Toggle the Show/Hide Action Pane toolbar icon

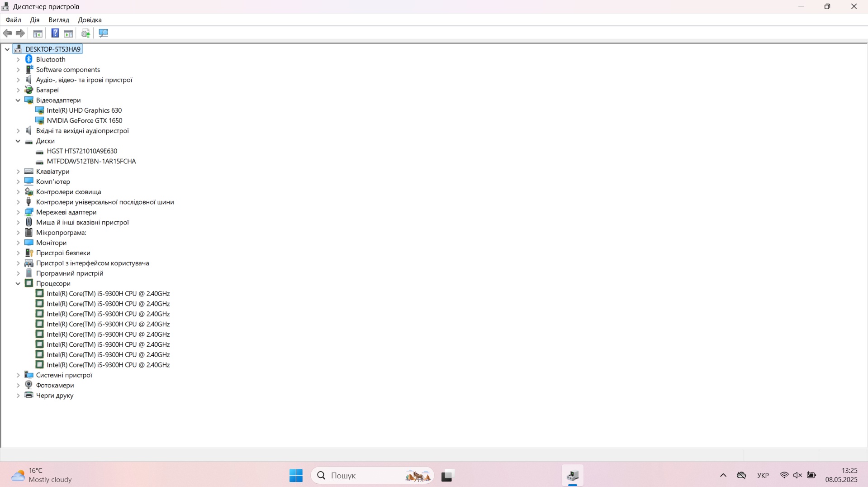click(68, 33)
